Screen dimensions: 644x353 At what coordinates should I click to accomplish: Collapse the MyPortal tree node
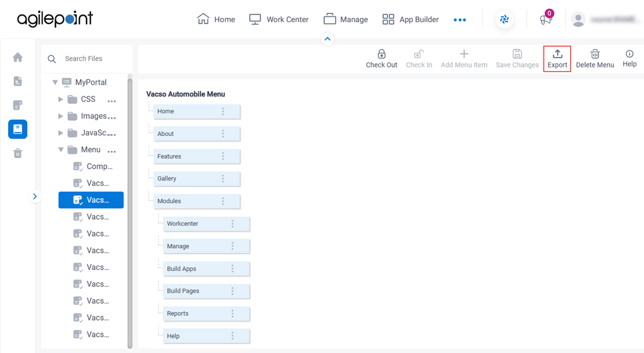tap(55, 83)
